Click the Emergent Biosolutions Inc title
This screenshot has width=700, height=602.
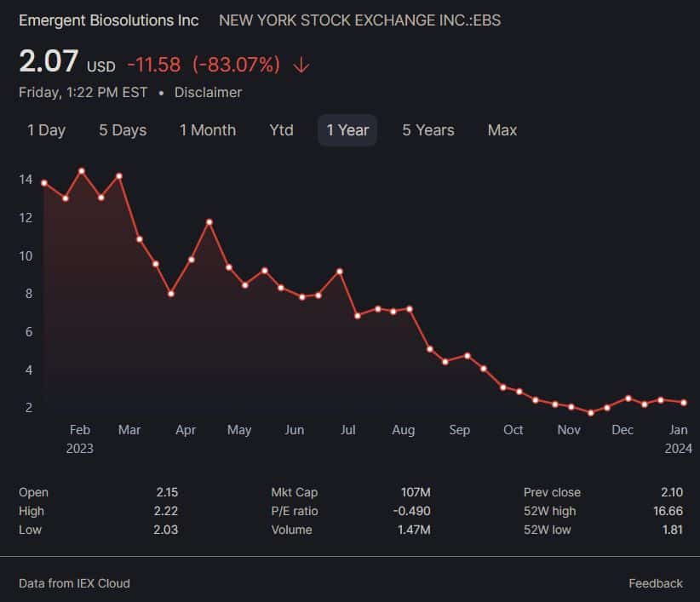[x=108, y=20]
